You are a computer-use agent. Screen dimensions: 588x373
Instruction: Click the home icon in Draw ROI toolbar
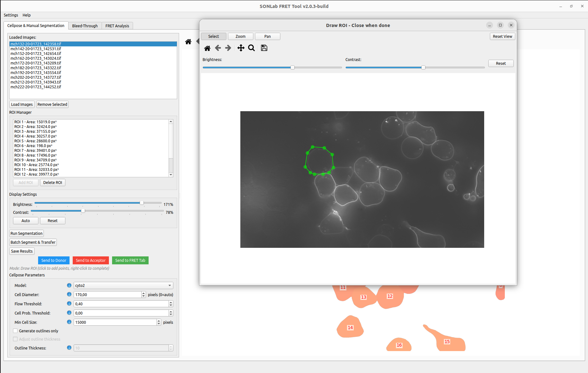pyautogui.click(x=207, y=48)
